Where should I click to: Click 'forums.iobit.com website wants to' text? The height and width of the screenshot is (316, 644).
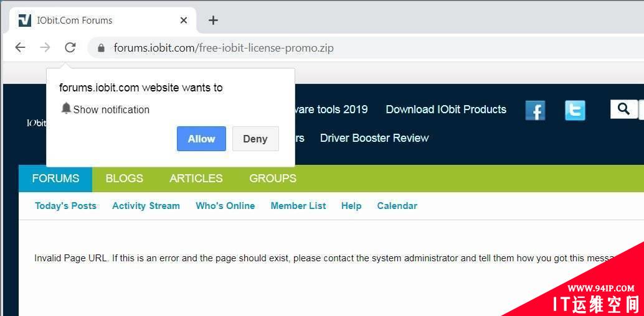(x=141, y=88)
